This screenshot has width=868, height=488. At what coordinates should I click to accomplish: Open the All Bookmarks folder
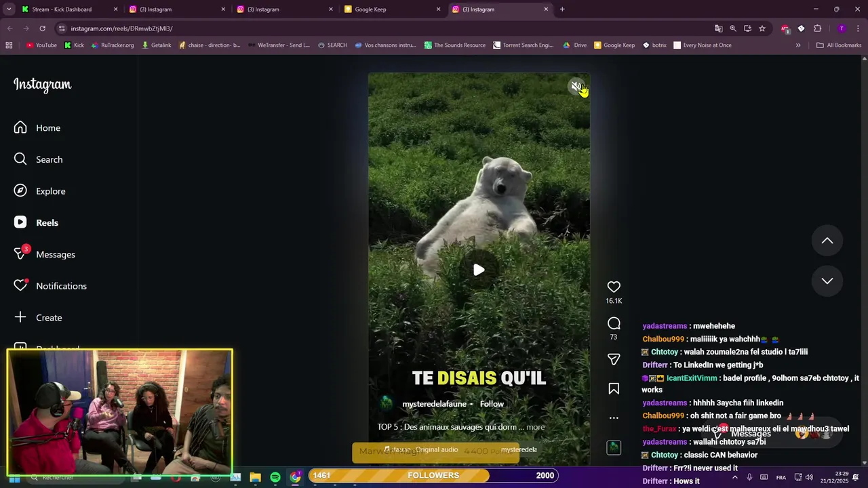point(839,45)
